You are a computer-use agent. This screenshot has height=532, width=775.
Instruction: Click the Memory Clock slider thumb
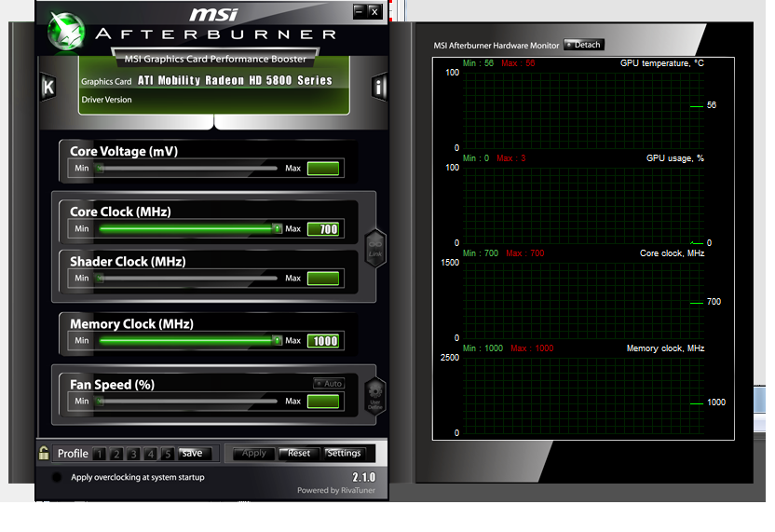(x=278, y=340)
